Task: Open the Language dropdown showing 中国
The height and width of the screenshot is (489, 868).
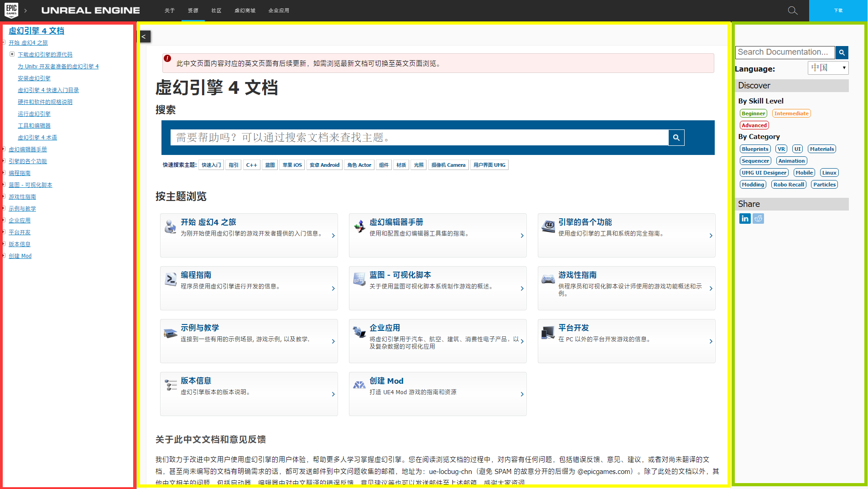Action: pos(828,68)
